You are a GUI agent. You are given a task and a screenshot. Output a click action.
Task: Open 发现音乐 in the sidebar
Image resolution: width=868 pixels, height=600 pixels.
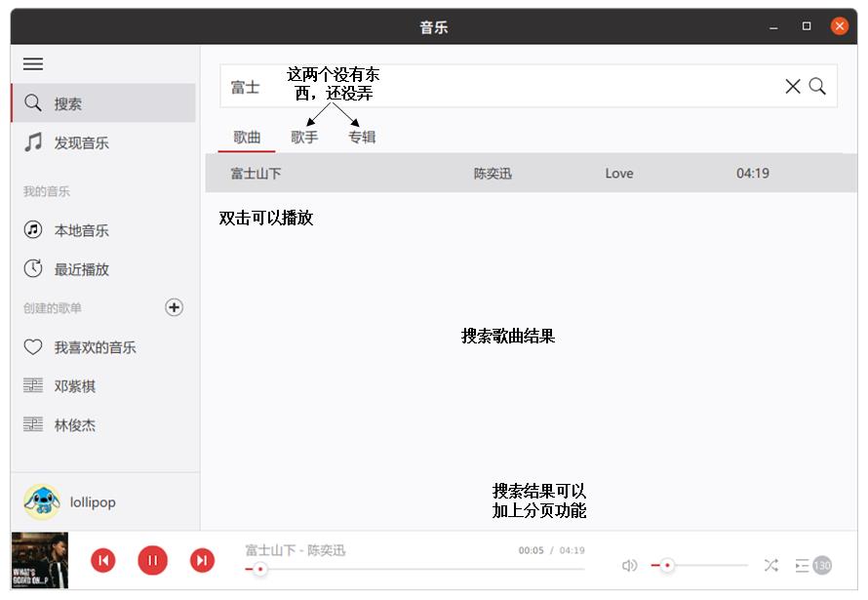point(81,143)
